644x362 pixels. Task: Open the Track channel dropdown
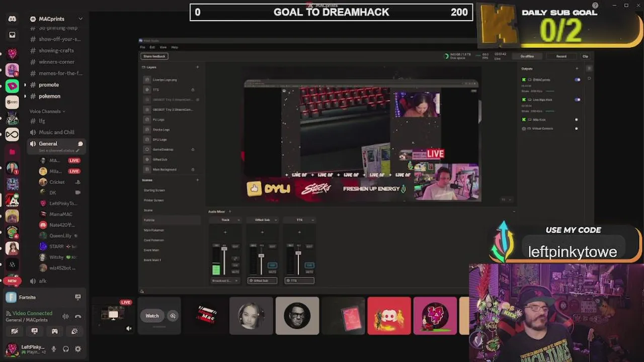click(x=238, y=220)
